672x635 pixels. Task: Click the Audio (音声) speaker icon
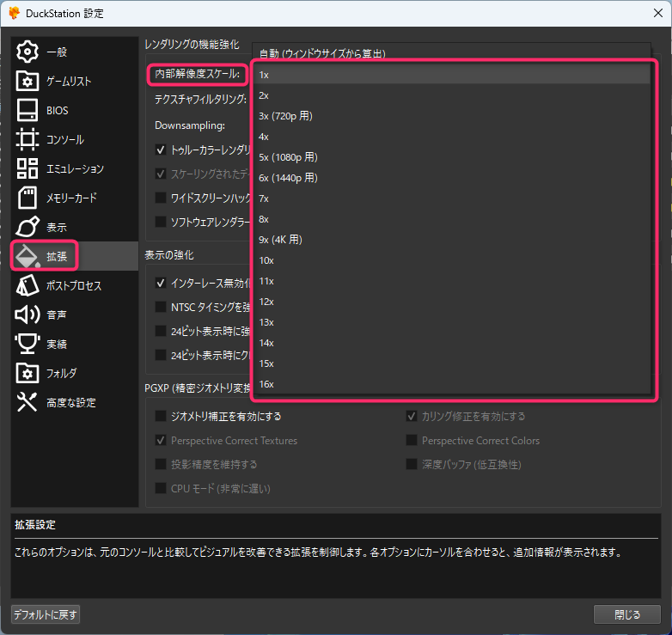(x=27, y=314)
